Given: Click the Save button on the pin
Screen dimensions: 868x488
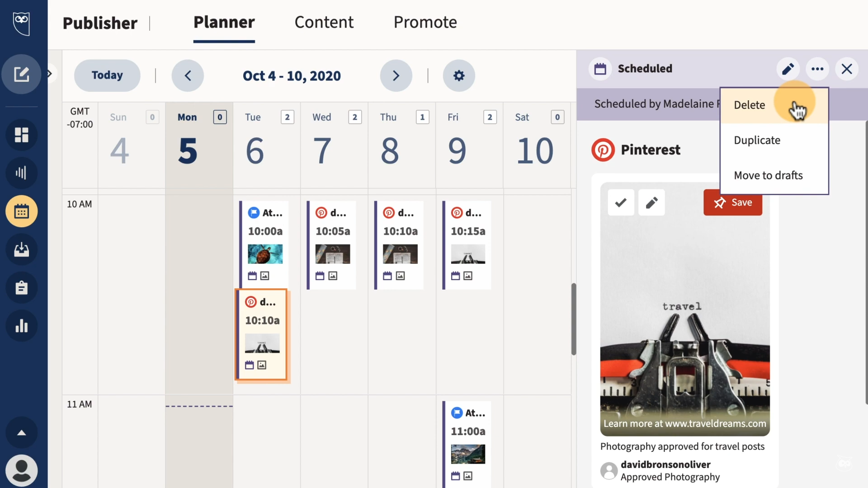Looking at the screenshot, I should [732, 202].
